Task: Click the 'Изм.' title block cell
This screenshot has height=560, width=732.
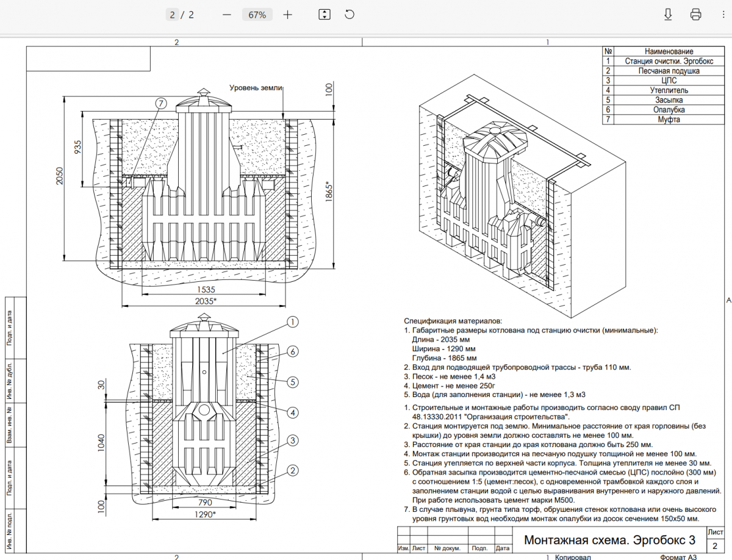Action: click(403, 548)
